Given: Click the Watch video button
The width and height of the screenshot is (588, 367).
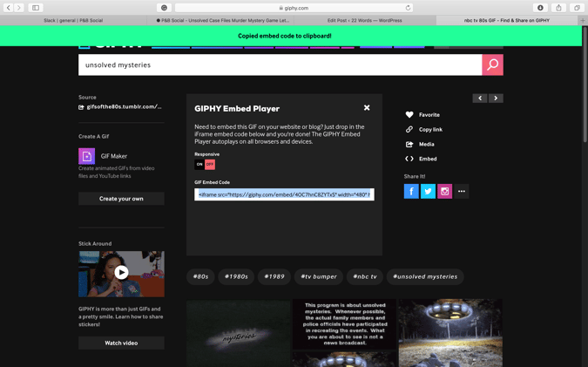Looking at the screenshot, I should pos(121,343).
